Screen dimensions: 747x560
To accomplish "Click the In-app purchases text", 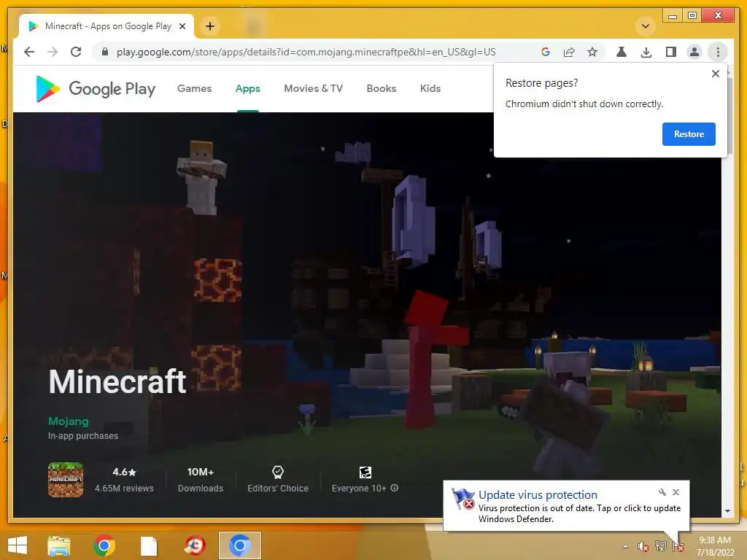I will (x=83, y=436).
